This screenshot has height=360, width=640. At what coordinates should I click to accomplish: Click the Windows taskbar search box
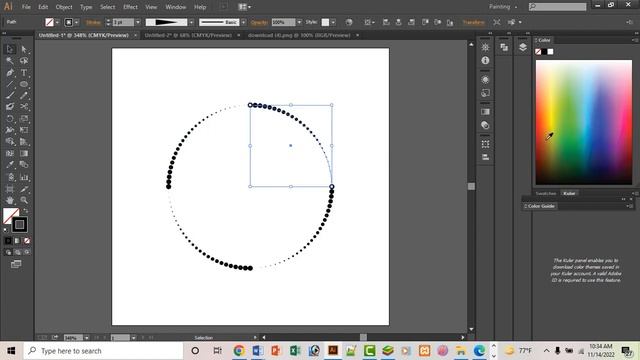[103, 351]
